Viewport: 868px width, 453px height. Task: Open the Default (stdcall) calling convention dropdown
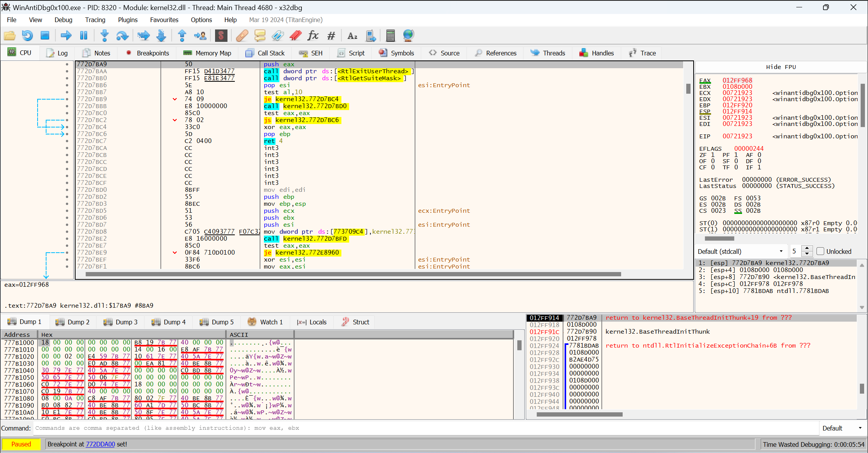coord(741,251)
